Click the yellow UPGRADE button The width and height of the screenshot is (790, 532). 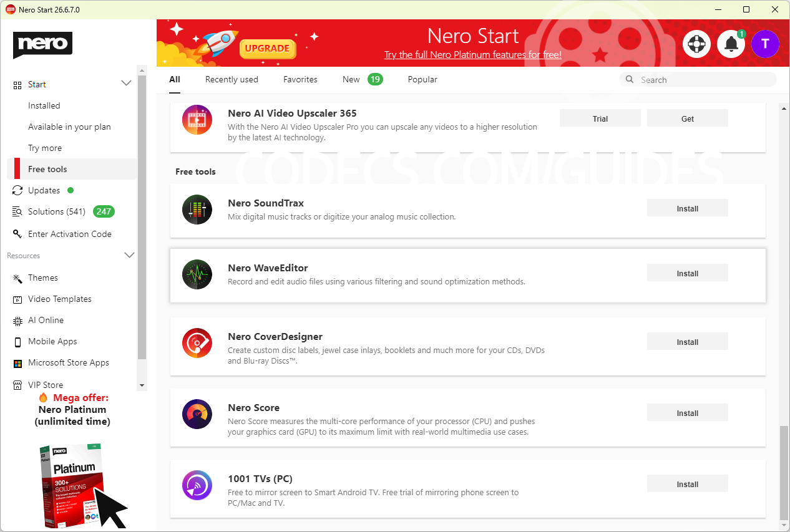pyautogui.click(x=267, y=48)
